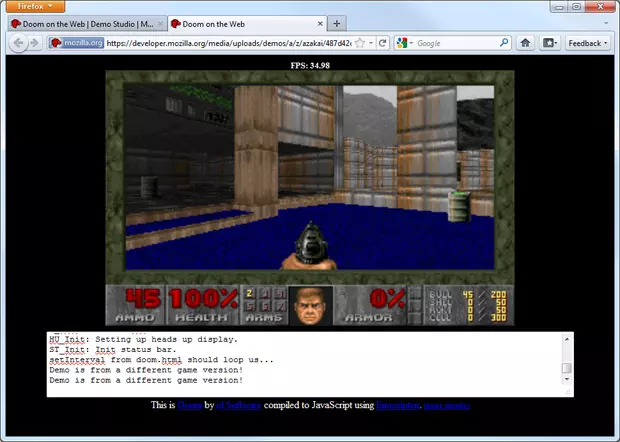Image resolution: width=620 pixels, height=442 pixels.
Task: Maximize the Firefox window
Action: [577, 7]
